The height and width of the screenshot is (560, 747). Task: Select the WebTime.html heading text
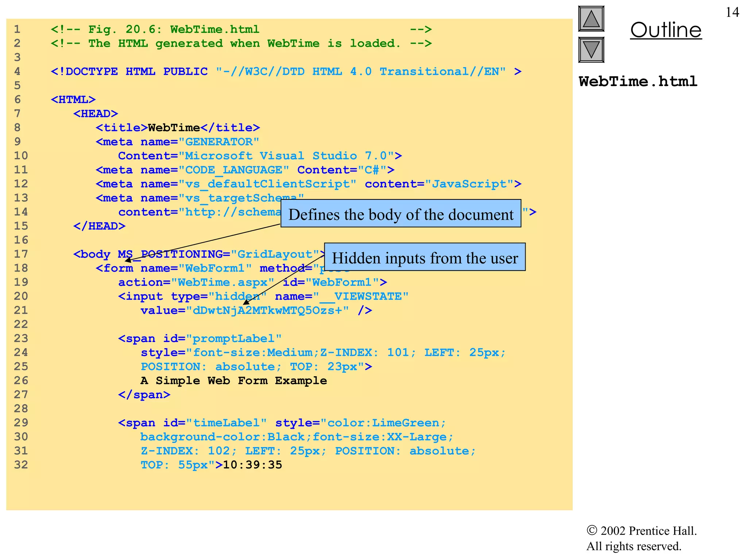[638, 81]
